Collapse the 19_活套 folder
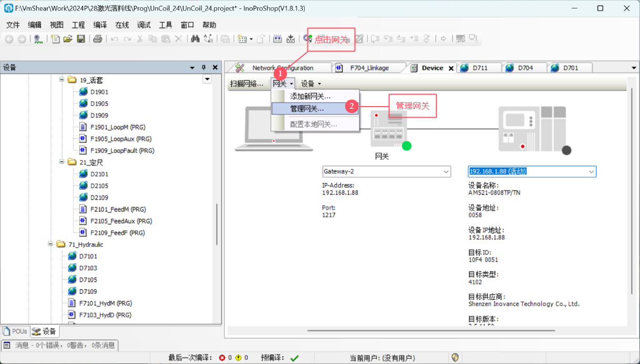Image resolution: width=640 pixels, height=364 pixels. (x=61, y=80)
